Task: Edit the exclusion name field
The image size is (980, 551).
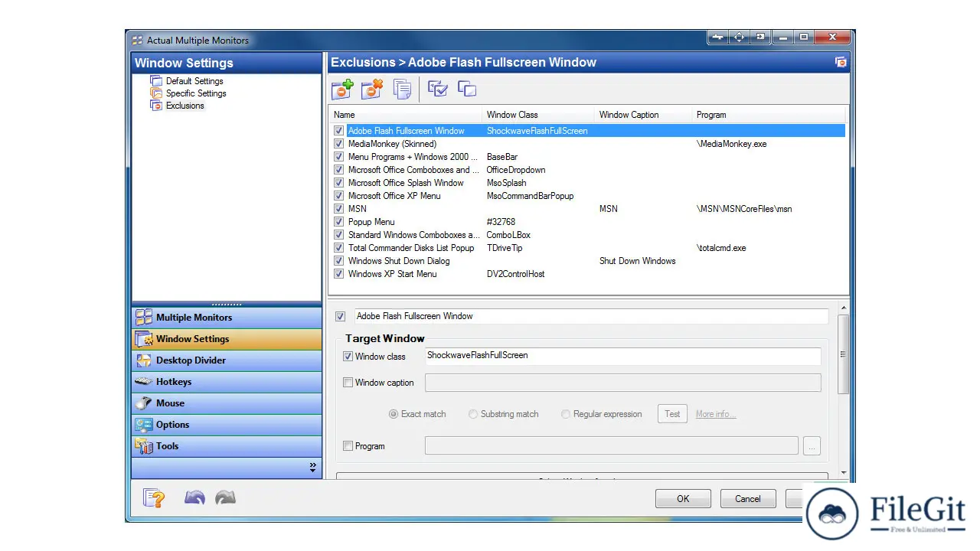Action: pos(591,316)
